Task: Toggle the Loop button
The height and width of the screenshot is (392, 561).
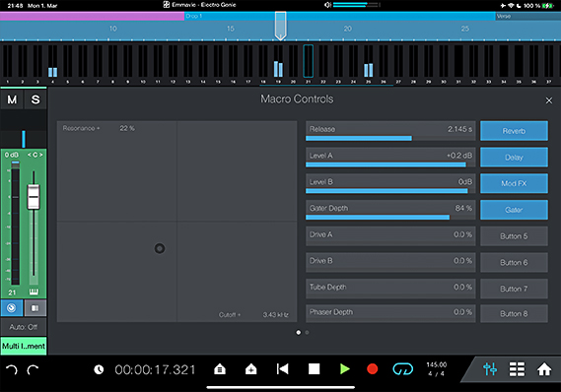Action: 403,369
